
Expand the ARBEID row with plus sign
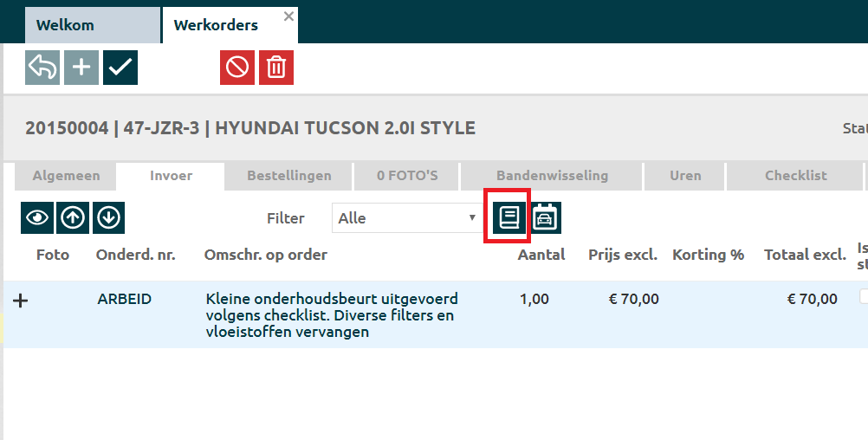pos(22,300)
